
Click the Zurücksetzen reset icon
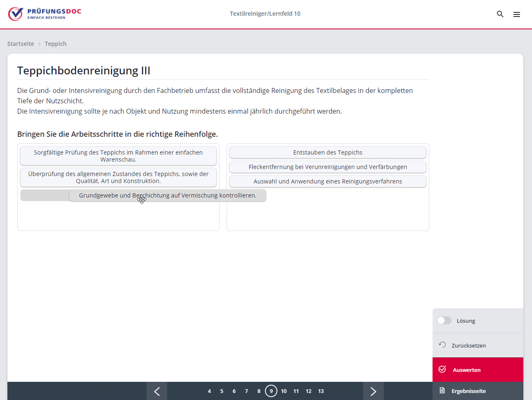442,345
